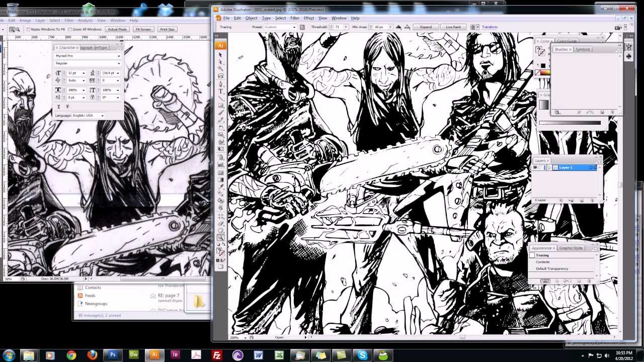Toggle visibility eye of Layer 1
Viewport: 644px width, 362px height.
tap(535, 167)
